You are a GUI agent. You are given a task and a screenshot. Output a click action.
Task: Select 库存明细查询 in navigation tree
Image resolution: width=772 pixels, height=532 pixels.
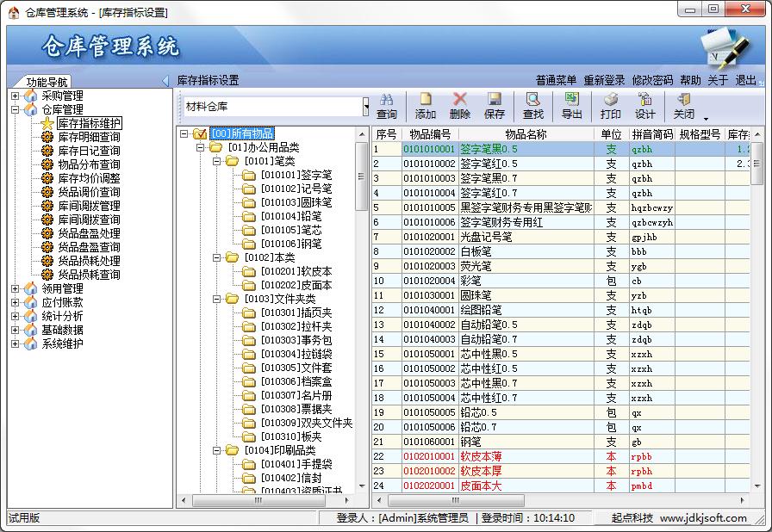(x=89, y=137)
